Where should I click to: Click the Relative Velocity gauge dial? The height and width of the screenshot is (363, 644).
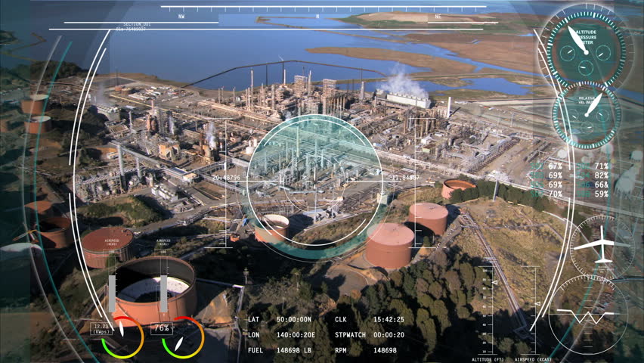[587, 115]
